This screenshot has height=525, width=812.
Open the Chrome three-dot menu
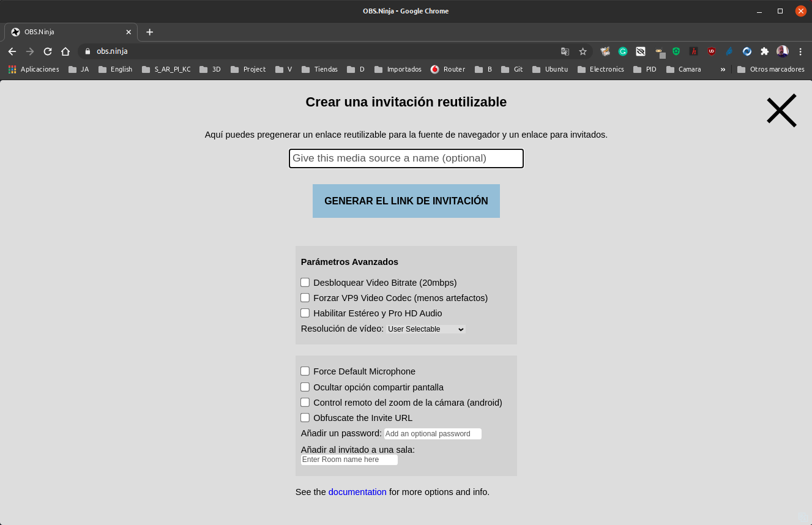point(800,51)
